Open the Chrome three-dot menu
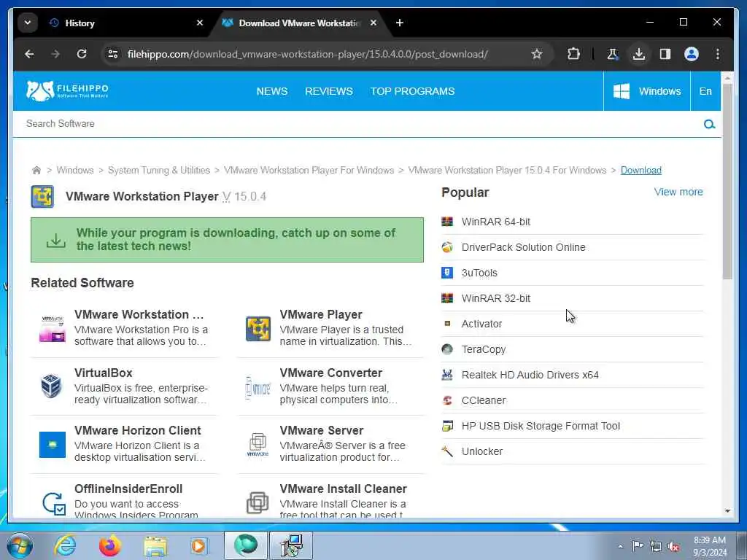 coord(718,54)
